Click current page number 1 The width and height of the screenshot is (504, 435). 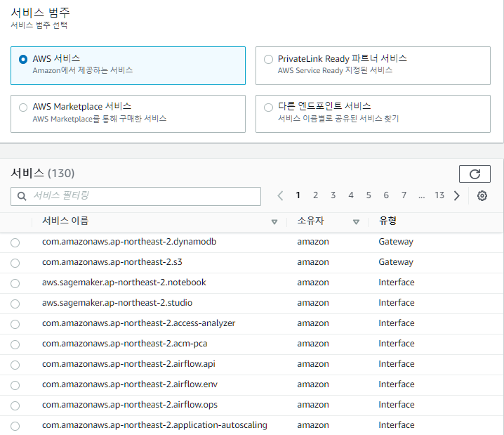pos(298,195)
